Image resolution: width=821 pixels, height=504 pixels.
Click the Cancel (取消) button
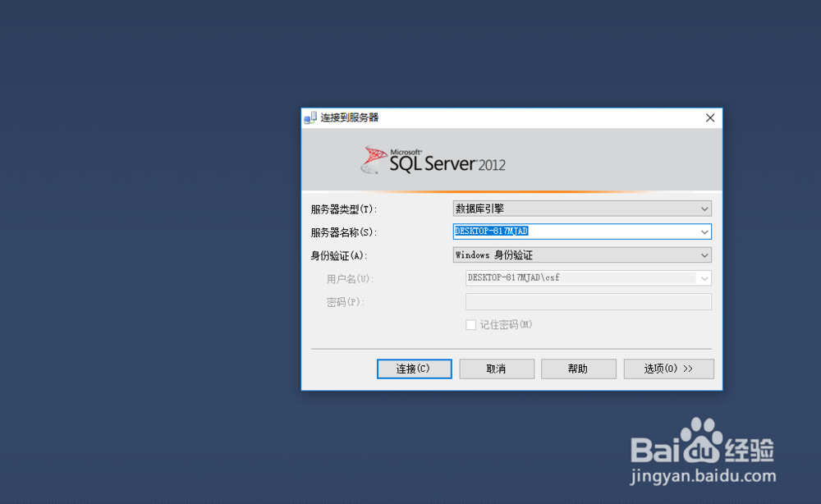coord(497,369)
